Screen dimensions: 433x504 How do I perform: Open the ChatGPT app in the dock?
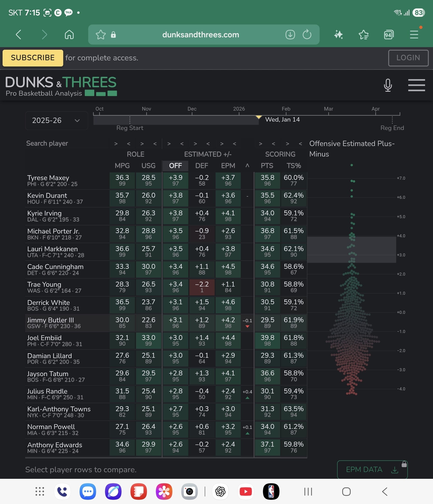(220, 491)
